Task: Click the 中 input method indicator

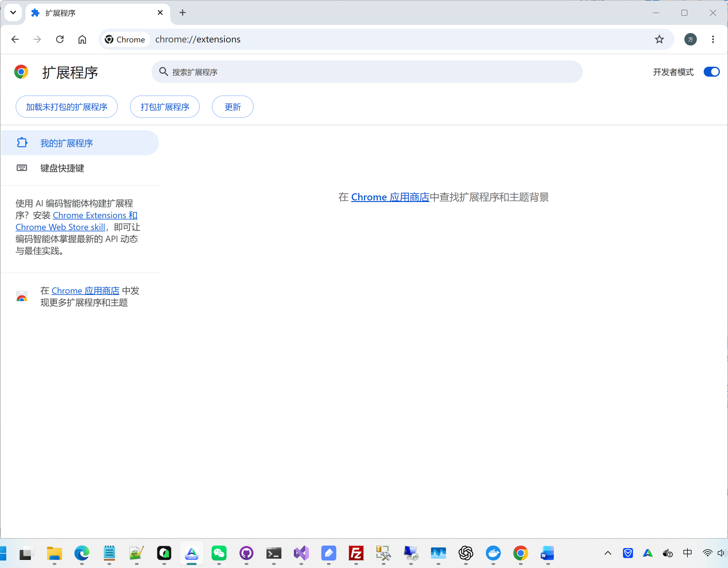Action: coord(687,553)
